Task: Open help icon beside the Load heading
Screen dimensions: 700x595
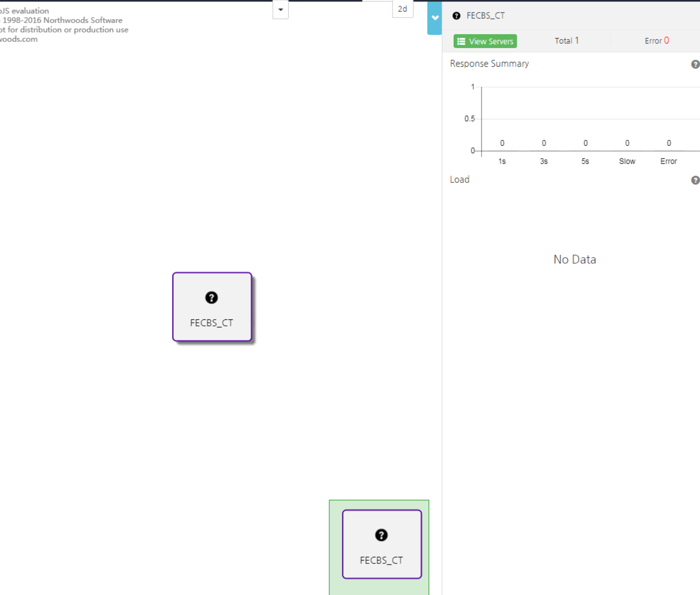Action: [x=695, y=180]
